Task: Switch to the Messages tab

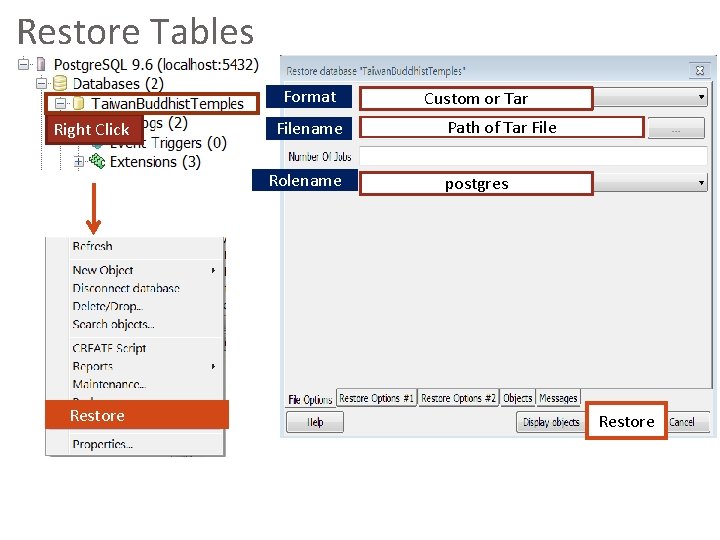Action: point(558,398)
